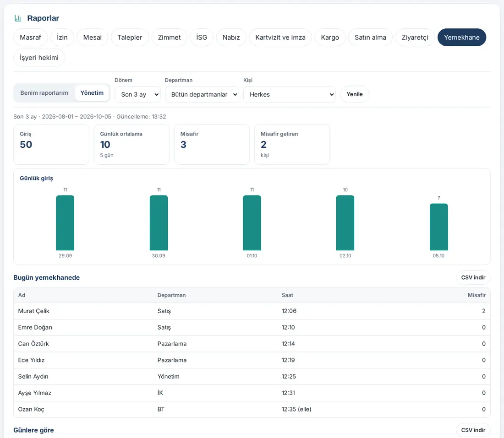The image size is (504, 438).
Task: Open the Dönem dropdown
Action: (137, 94)
